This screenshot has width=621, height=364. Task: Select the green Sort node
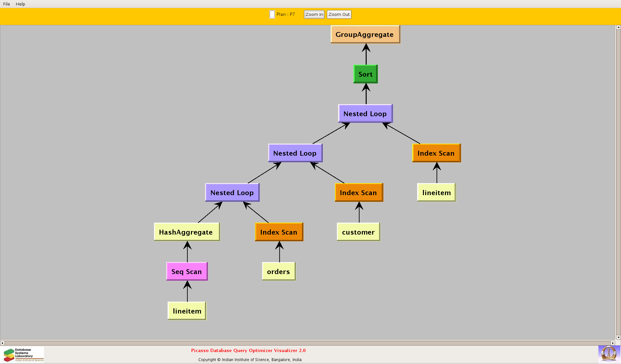coord(365,74)
